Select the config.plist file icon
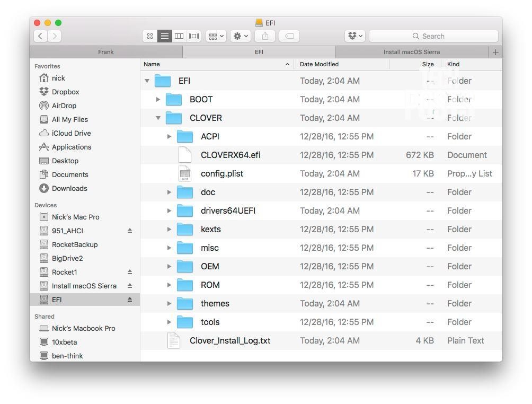The width and height of the screenshot is (532, 404). [185, 173]
